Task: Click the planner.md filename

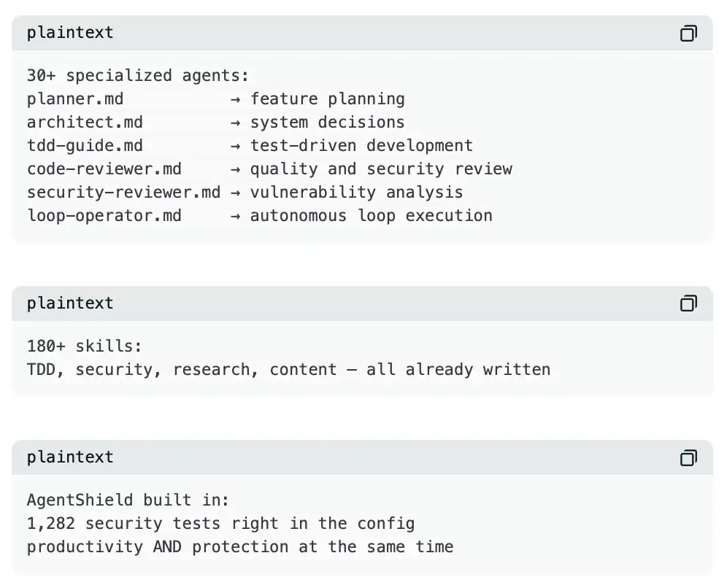Action: [75, 99]
